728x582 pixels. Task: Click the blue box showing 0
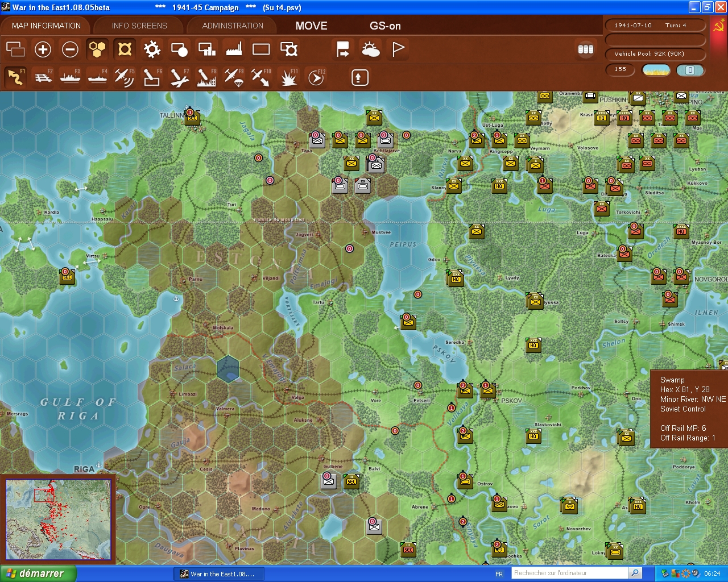click(x=690, y=70)
